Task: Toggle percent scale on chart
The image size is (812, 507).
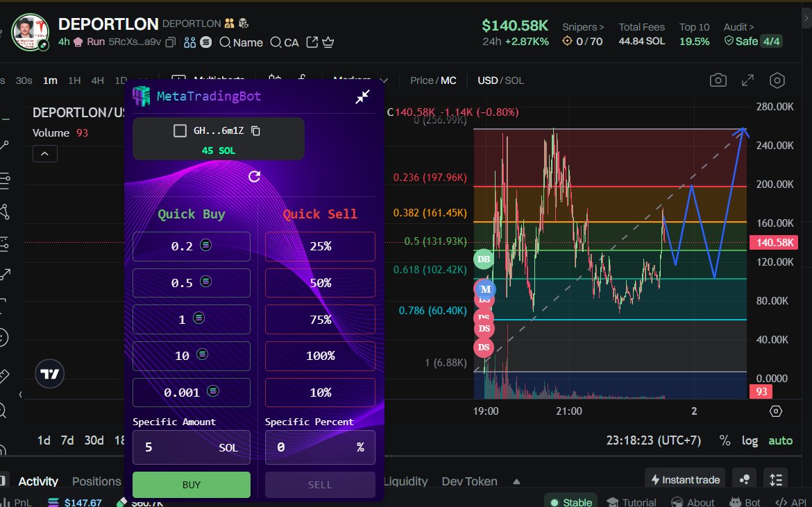Action: (x=725, y=440)
